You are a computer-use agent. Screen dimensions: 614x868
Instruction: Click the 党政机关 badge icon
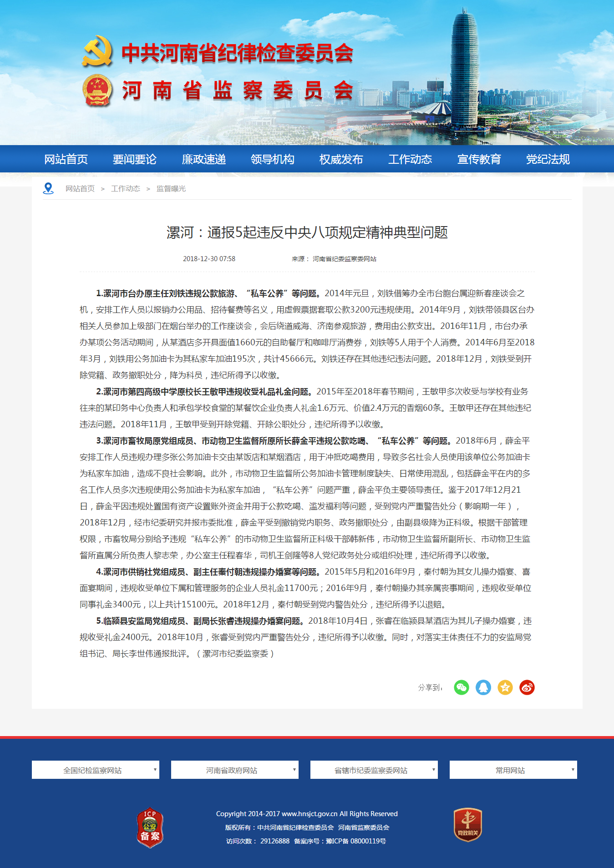(x=468, y=825)
